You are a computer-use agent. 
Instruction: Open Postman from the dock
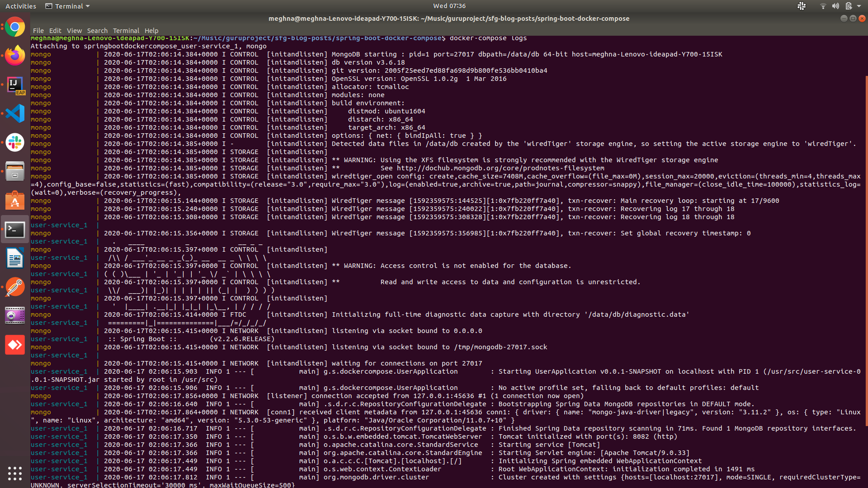tap(15, 287)
